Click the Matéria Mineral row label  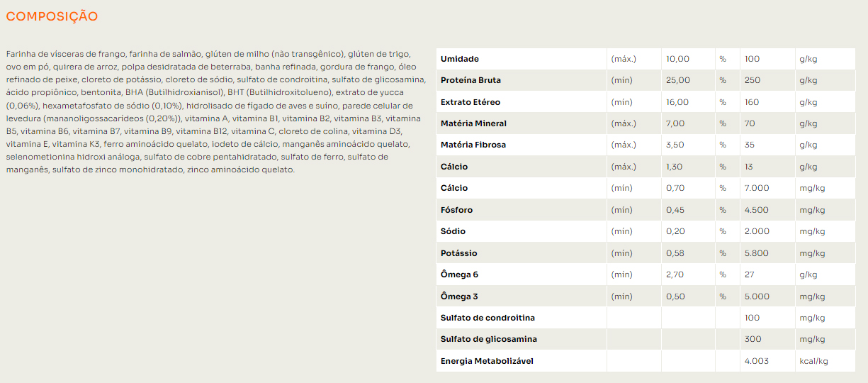473,123
